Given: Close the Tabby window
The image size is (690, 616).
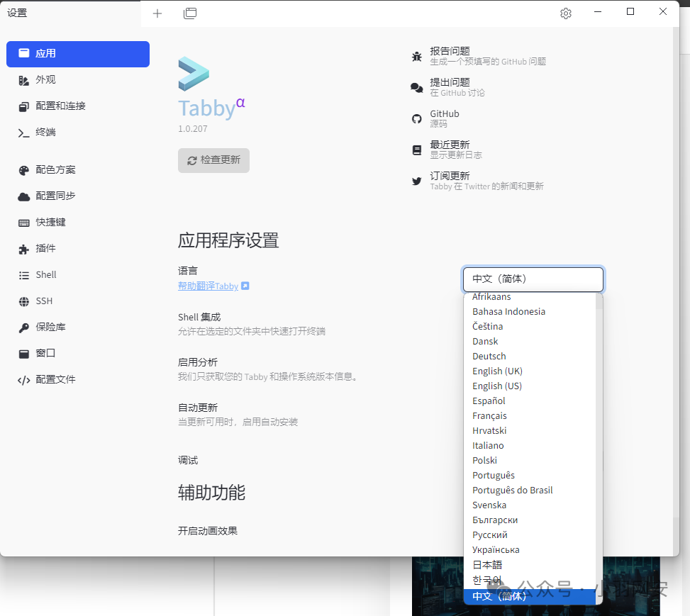Looking at the screenshot, I should point(663,12).
